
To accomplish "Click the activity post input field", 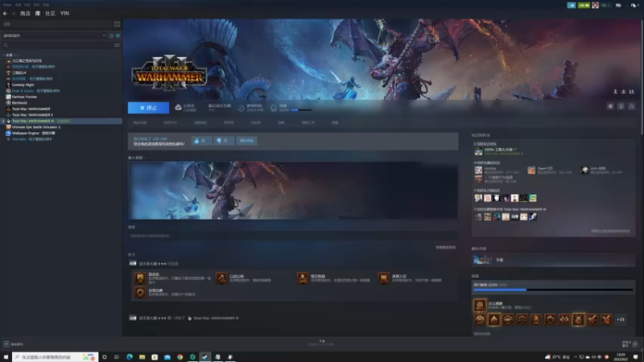I will pos(293,236).
